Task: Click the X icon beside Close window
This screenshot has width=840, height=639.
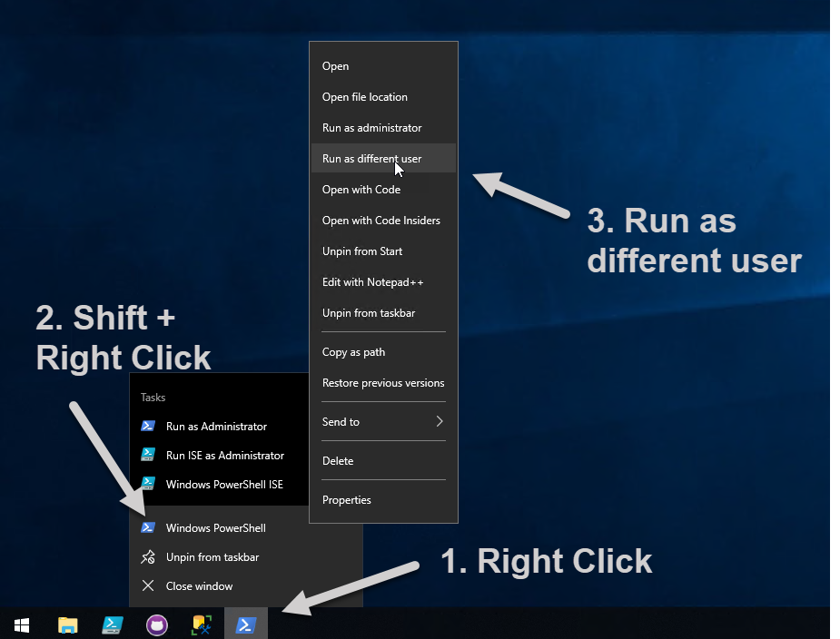Action: [x=148, y=585]
